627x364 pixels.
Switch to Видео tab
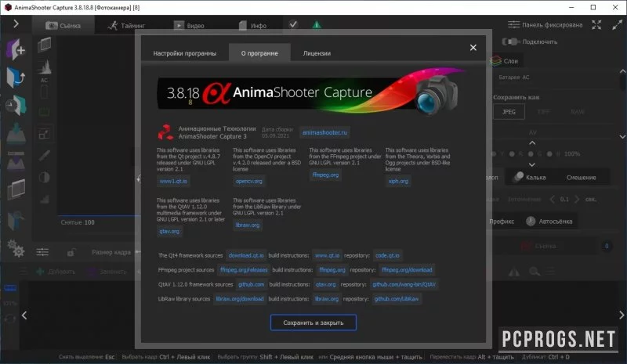pos(189,26)
